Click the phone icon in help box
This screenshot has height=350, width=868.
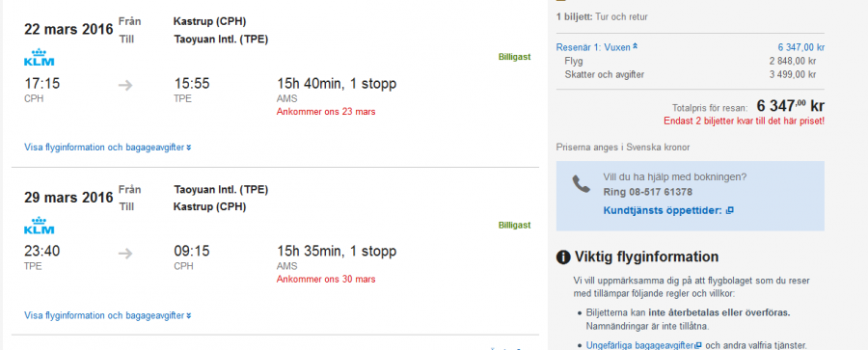pyautogui.click(x=582, y=184)
